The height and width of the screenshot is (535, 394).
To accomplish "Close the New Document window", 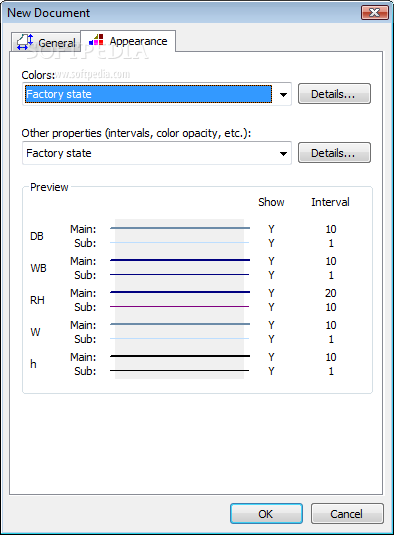I will click(375, 13).
